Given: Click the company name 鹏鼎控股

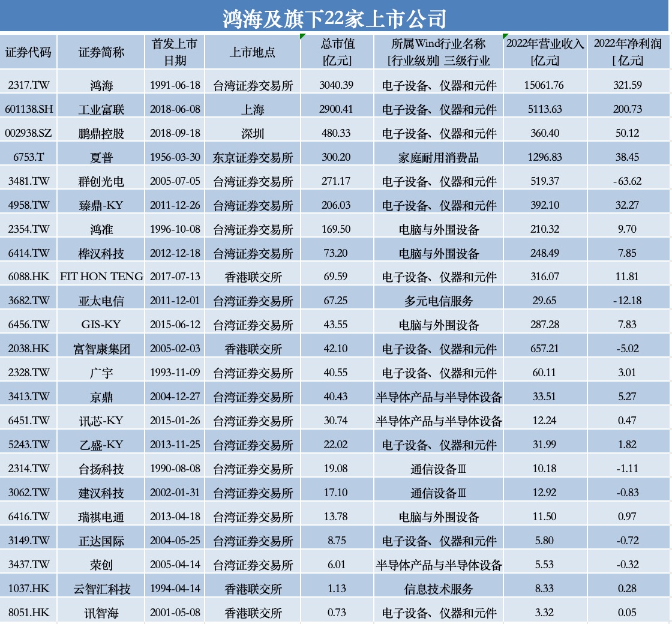Looking at the screenshot, I should (101, 134).
